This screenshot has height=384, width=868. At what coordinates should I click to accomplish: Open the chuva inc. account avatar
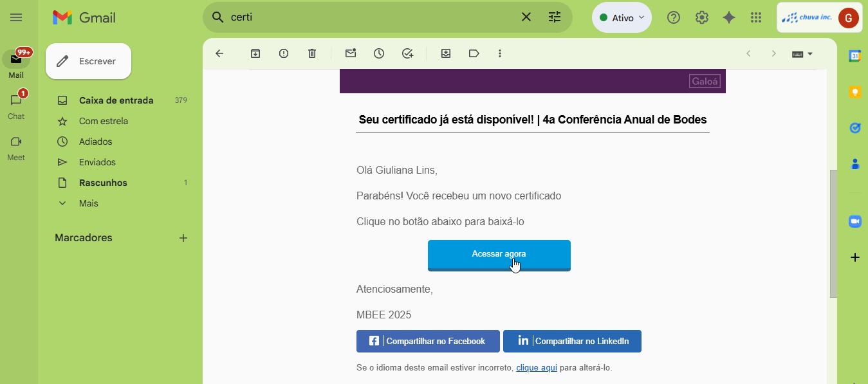pyautogui.click(x=848, y=18)
